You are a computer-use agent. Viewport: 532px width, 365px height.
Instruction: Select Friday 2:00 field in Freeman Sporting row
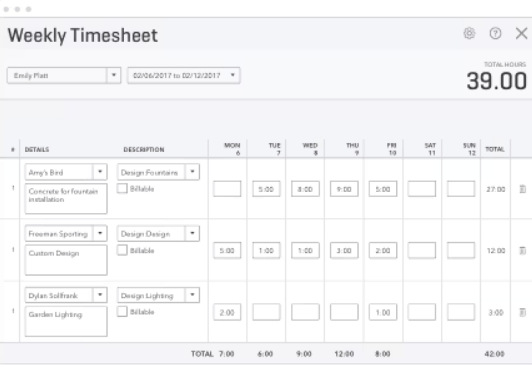pyautogui.click(x=383, y=250)
